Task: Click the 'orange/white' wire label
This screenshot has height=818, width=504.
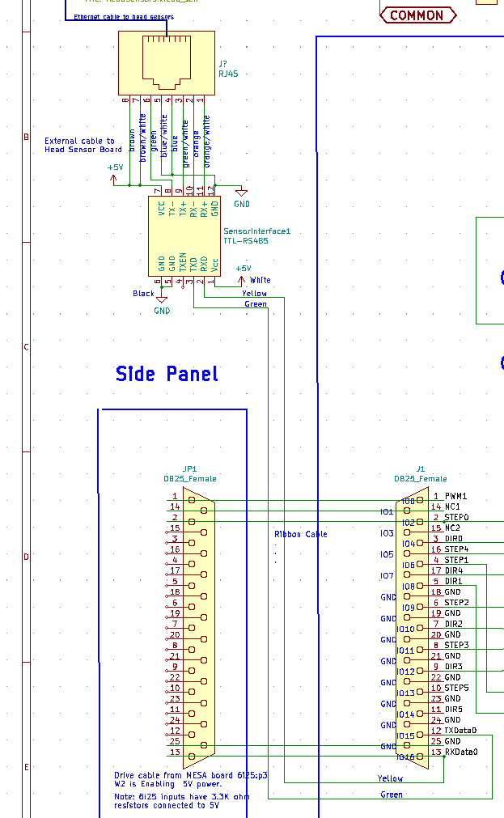Action: [206, 142]
